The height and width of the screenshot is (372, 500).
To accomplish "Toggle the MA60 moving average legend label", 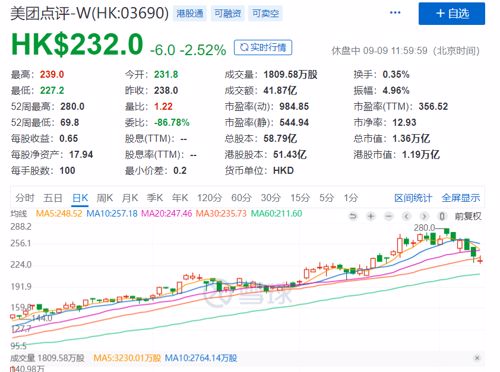I will click(276, 213).
